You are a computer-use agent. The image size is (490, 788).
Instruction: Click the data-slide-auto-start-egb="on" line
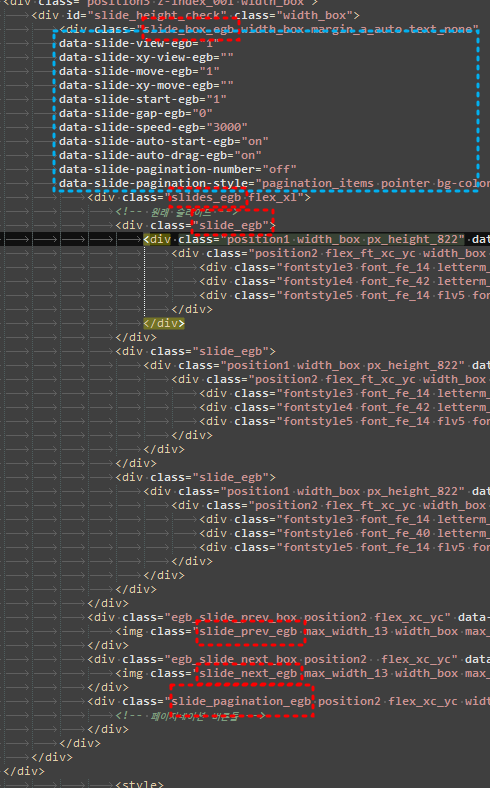(164, 141)
